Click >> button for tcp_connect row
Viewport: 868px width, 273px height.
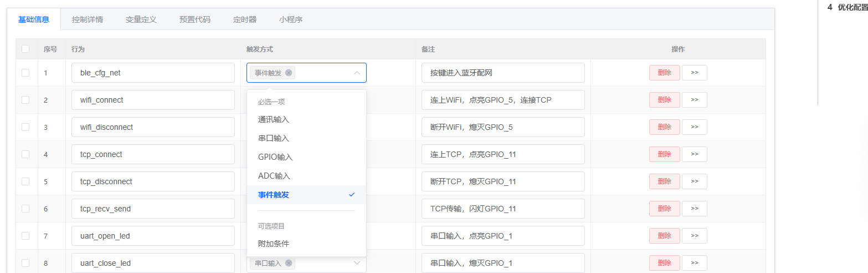click(x=695, y=154)
